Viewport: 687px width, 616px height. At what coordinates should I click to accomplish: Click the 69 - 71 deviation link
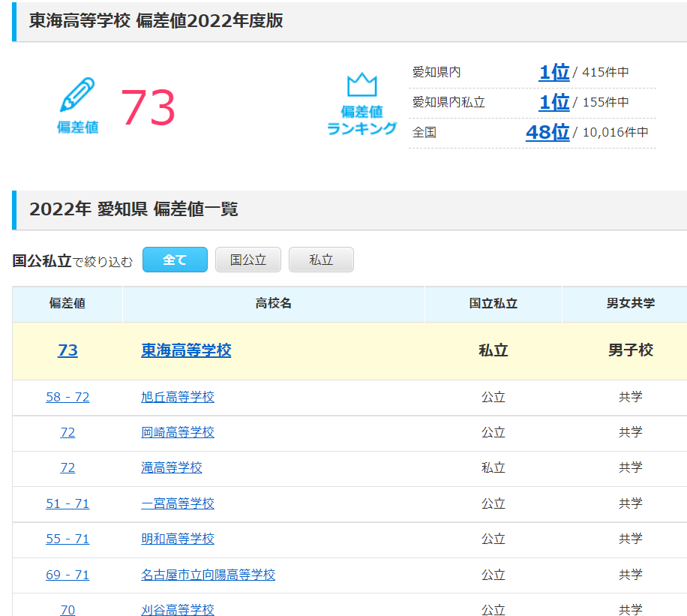pyautogui.click(x=67, y=575)
